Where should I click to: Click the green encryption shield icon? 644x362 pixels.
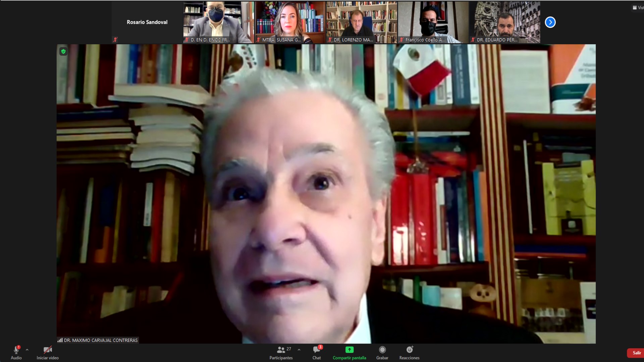click(63, 52)
